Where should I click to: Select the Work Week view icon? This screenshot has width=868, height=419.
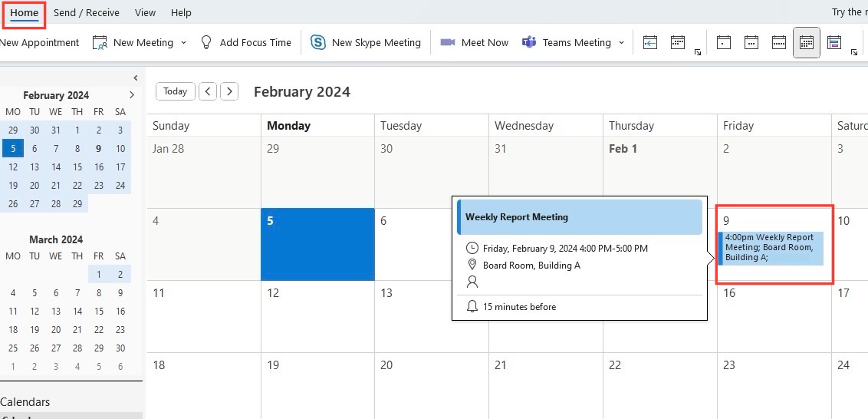(751, 43)
